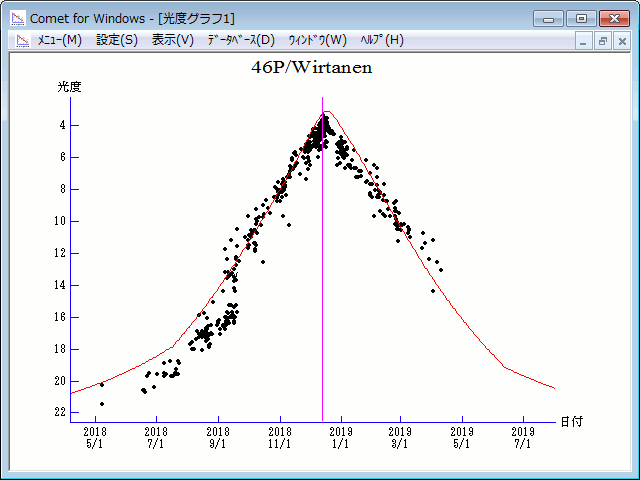
Task: Restore down the inner graph child window
Action: (603, 41)
